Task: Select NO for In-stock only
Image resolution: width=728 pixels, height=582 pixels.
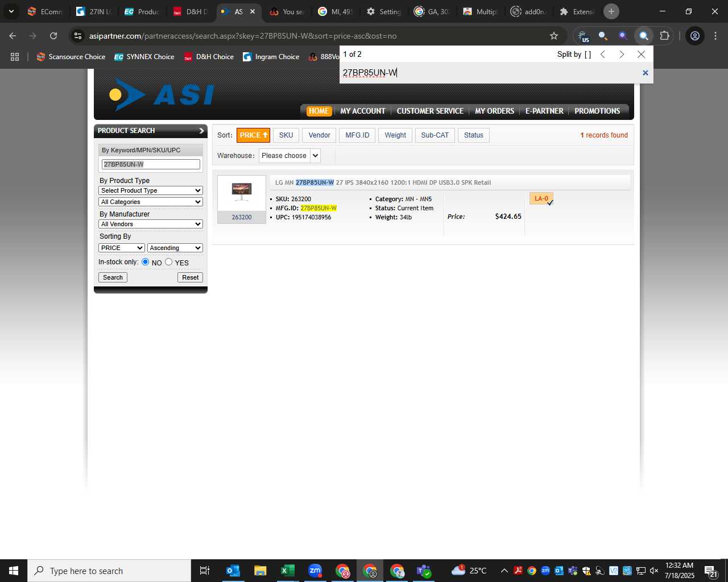Action: coord(146,262)
